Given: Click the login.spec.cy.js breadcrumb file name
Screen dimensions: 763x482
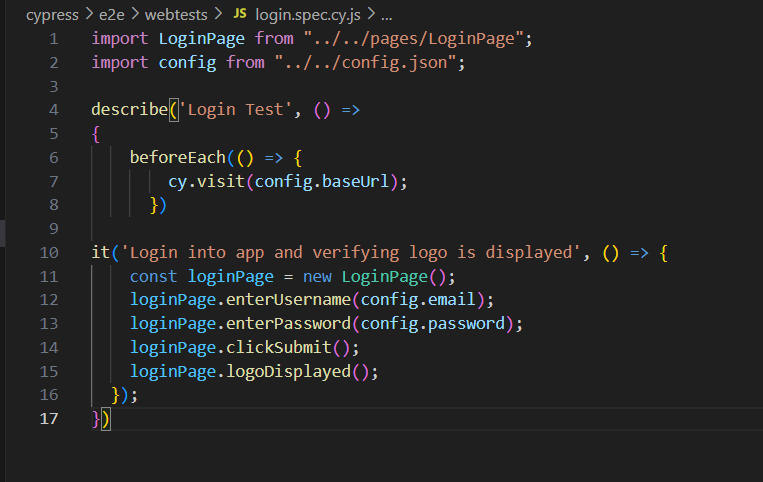Looking at the screenshot, I should tap(308, 15).
